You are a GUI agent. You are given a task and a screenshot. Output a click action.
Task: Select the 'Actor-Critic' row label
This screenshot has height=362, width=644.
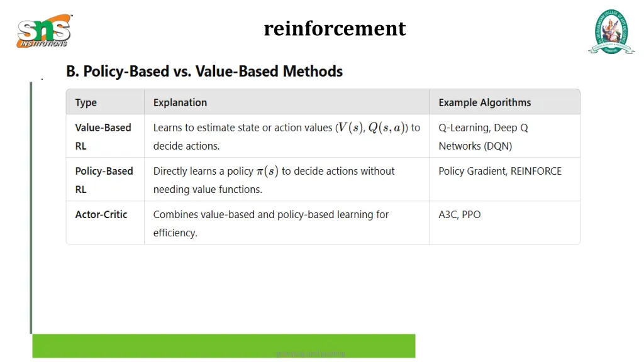(x=101, y=215)
